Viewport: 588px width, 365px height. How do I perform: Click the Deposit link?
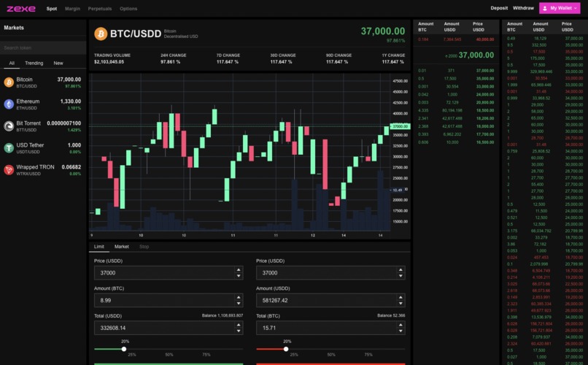[x=499, y=8]
